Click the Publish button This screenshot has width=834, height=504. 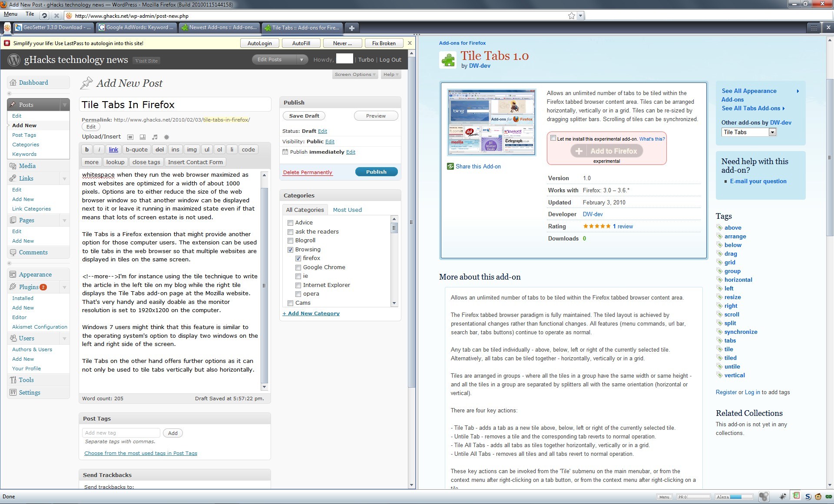pos(376,172)
